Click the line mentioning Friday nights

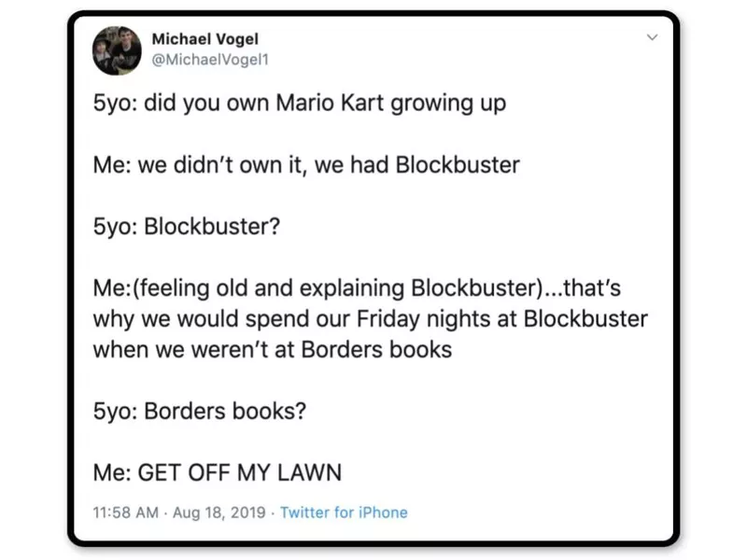coord(370,318)
